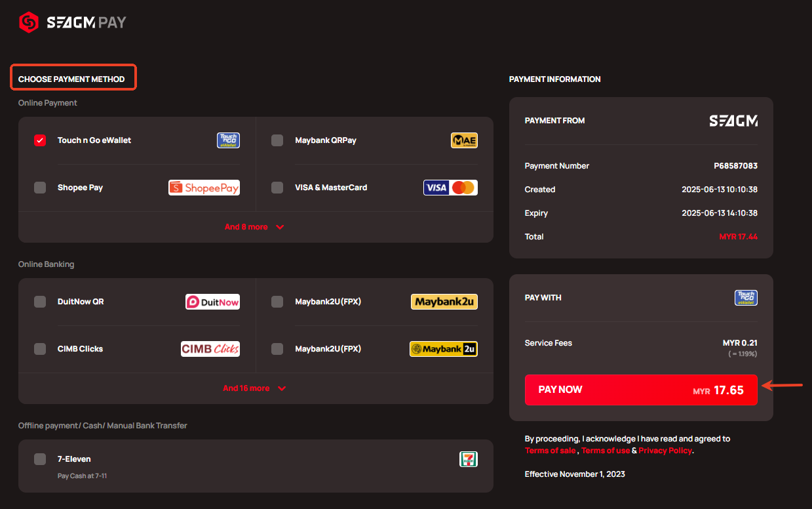Click the Touch n Go eWallet logo in the Online Payment list
812x509 pixels.
coord(228,140)
